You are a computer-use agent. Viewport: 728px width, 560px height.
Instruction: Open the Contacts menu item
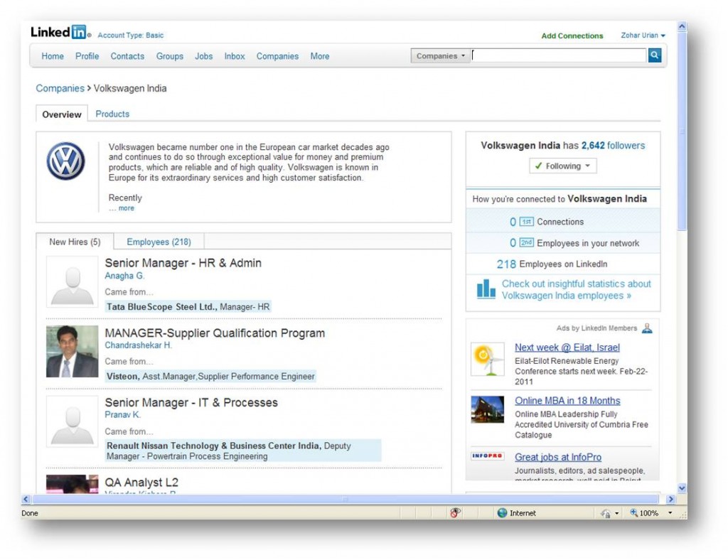pyautogui.click(x=127, y=56)
